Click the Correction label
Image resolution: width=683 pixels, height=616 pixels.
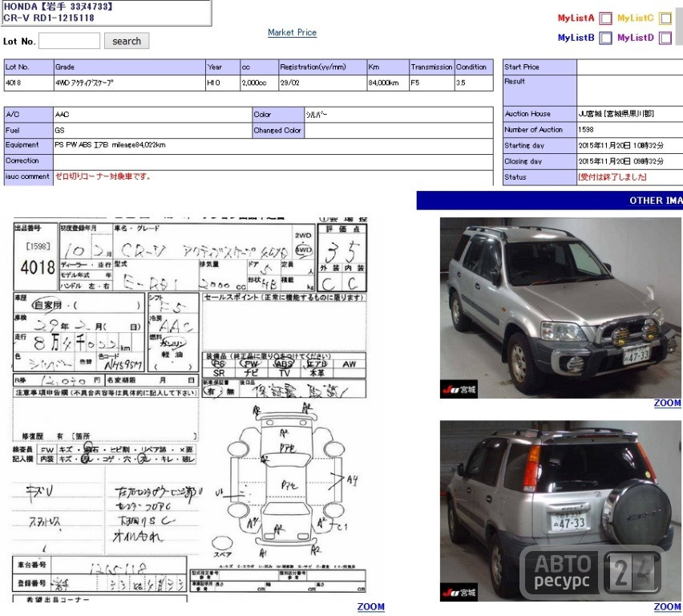(22, 160)
